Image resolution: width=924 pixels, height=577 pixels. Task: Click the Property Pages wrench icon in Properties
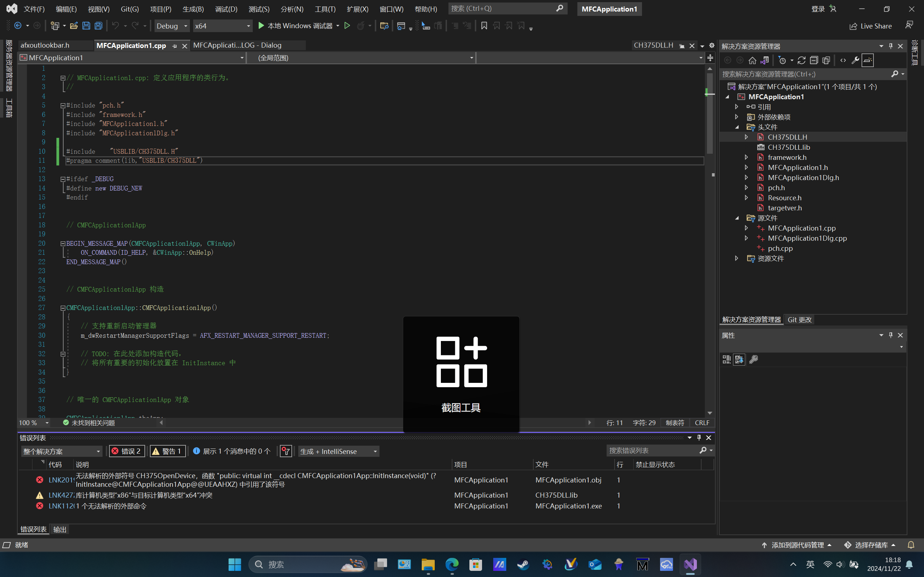tap(754, 359)
